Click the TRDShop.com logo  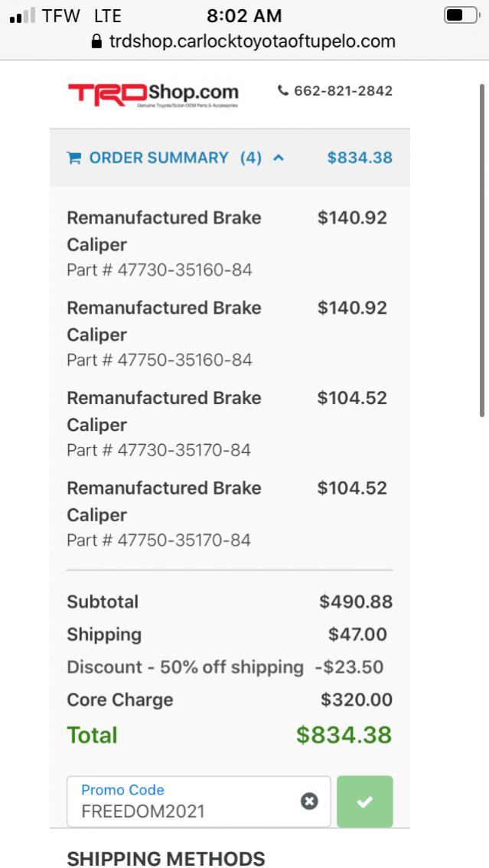[153, 94]
